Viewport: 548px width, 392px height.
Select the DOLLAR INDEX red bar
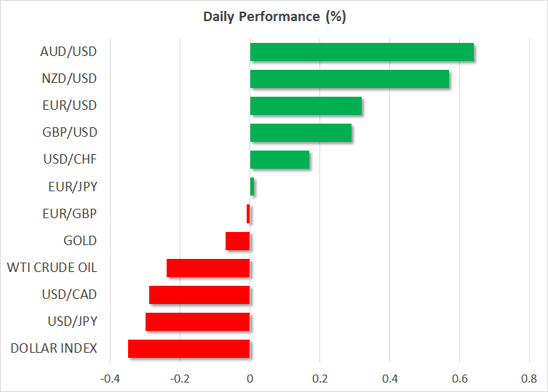click(189, 348)
